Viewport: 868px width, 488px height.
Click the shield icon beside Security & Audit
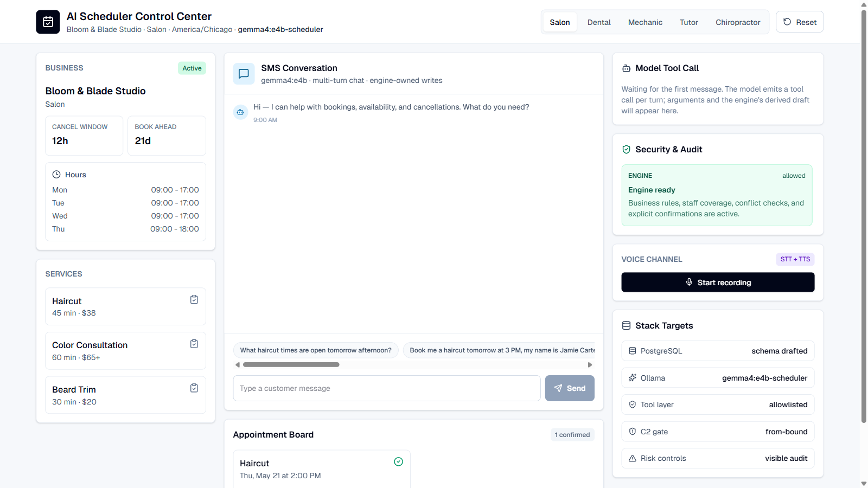pos(626,150)
